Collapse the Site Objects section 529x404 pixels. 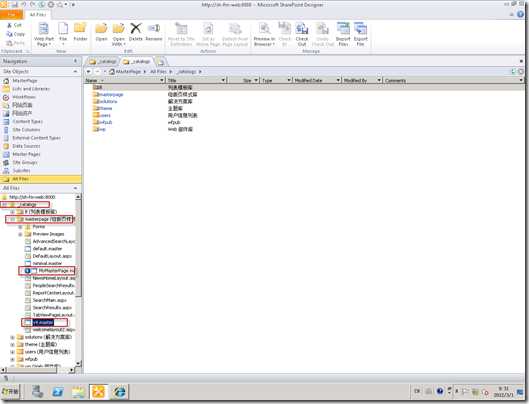pyautogui.click(x=75, y=72)
